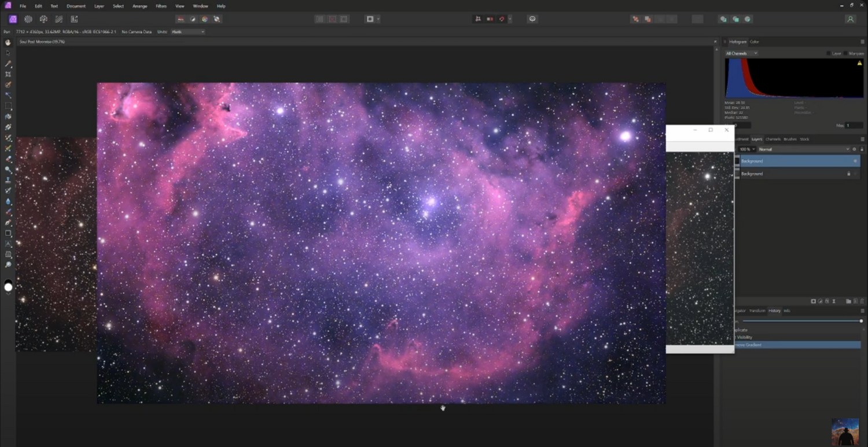The image size is (868, 447).
Task: Click the History position slider handle
Action: [x=861, y=321]
